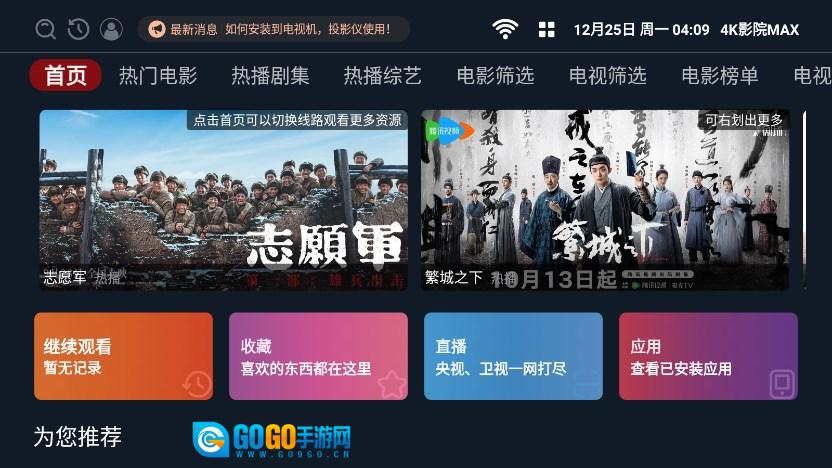Viewport: 832px width, 468px height.
Task: Switch to the 热门电影 tab
Action: click(x=158, y=75)
